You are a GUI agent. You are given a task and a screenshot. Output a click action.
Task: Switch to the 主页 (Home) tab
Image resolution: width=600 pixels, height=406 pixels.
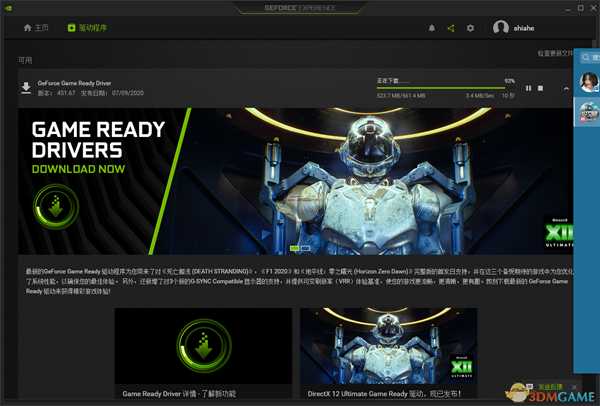coord(35,28)
